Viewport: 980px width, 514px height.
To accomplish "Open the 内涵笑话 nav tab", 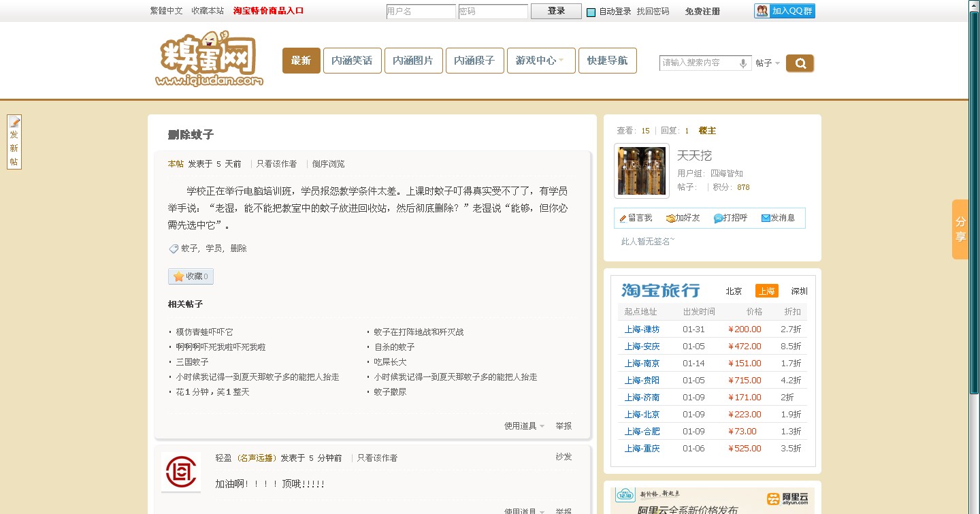I will (x=352, y=61).
